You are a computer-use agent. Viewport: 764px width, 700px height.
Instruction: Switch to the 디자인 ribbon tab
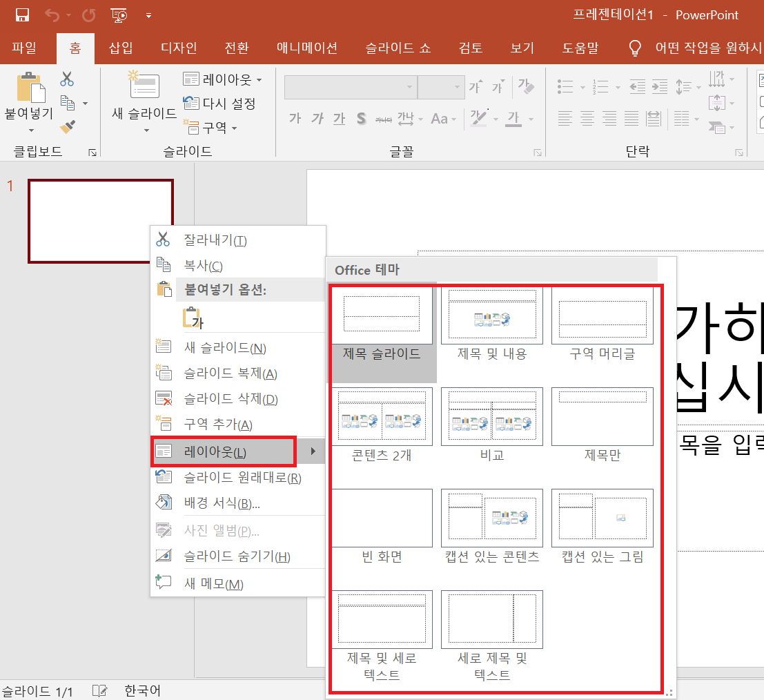pos(179,48)
